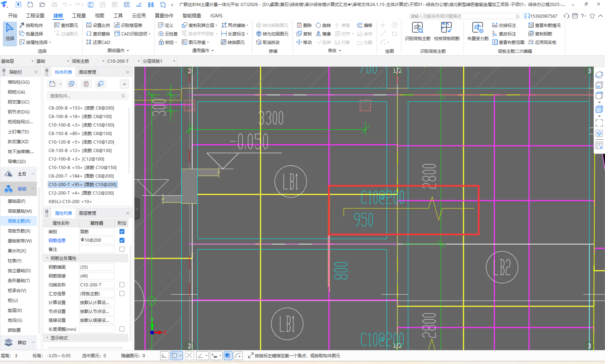Select 集水坑(K) in navigation
Screen dimensions: 605x364
(17, 251)
